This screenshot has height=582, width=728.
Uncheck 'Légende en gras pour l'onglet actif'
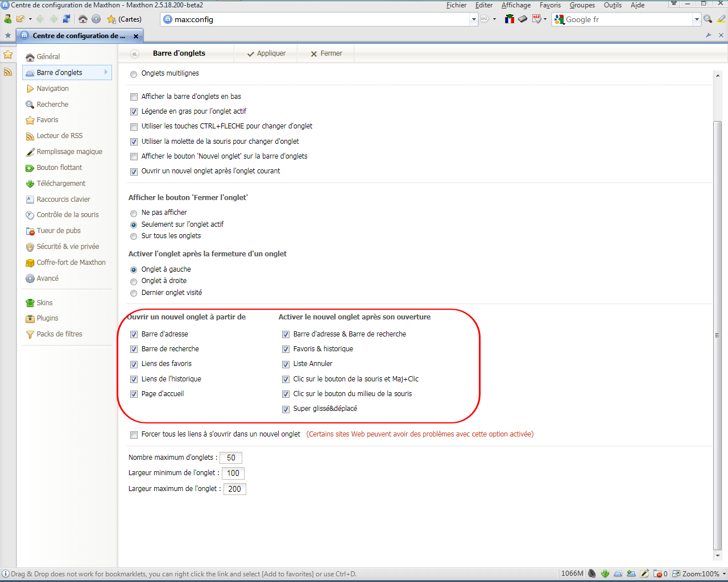coord(134,112)
